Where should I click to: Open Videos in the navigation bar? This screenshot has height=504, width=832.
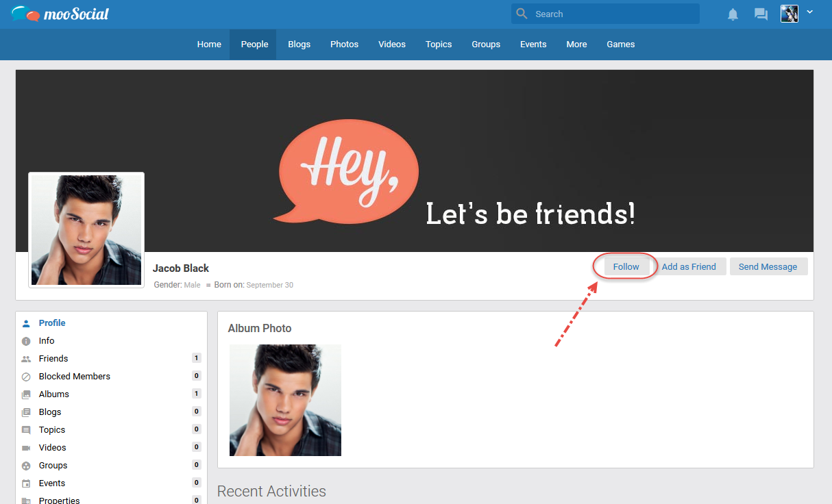pos(392,45)
